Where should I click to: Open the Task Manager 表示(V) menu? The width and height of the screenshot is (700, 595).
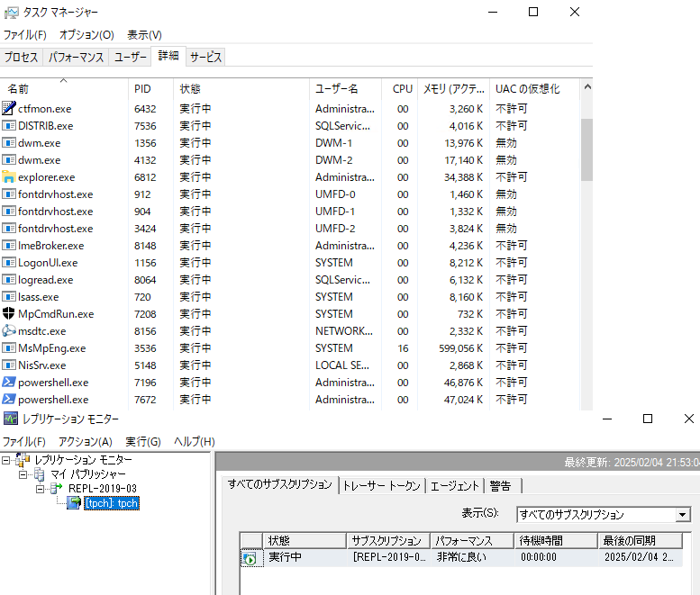tap(144, 35)
